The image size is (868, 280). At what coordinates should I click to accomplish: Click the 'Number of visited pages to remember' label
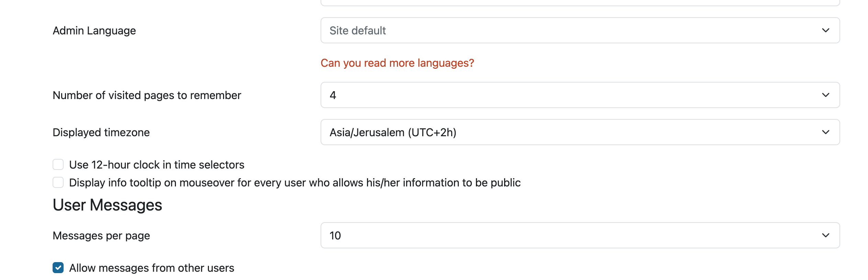(147, 95)
